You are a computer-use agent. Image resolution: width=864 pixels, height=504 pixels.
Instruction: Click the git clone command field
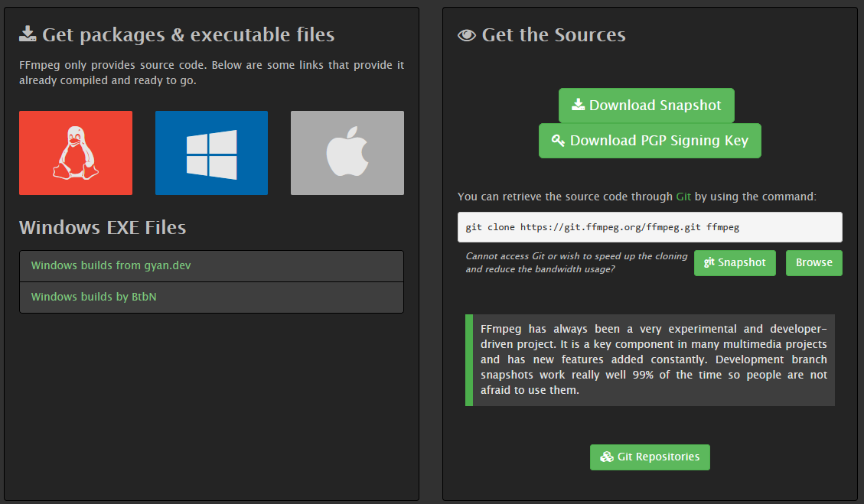(650, 227)
